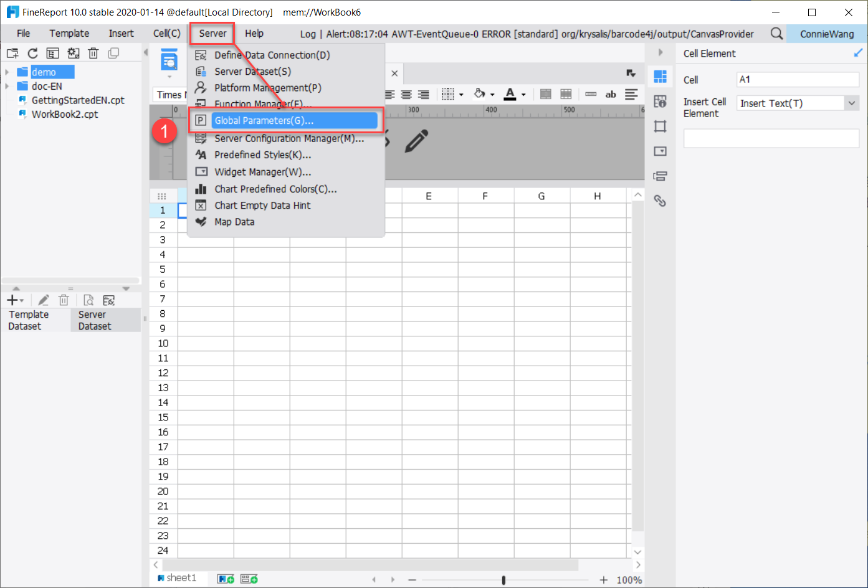
Task: Select WorkBook2.cpt in file tree
Action: [65, 115]
